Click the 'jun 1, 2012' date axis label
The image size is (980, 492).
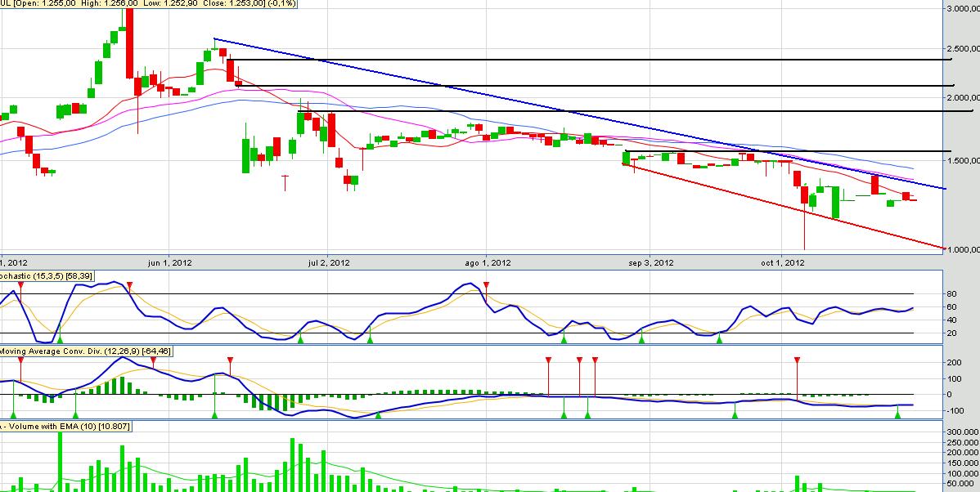click(x=170, y=263)
